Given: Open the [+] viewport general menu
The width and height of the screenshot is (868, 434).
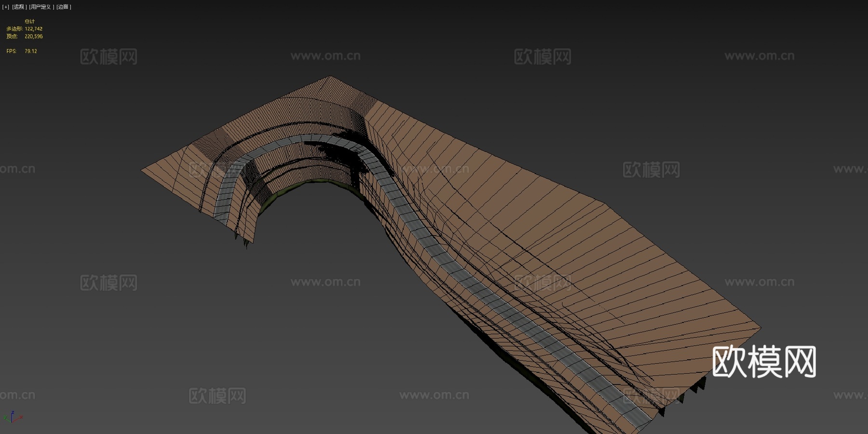Looking at the screenshot, I should point(6,7).
